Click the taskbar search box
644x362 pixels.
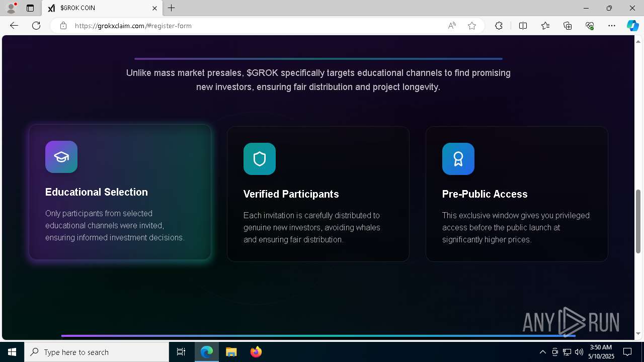coord(97,352)
